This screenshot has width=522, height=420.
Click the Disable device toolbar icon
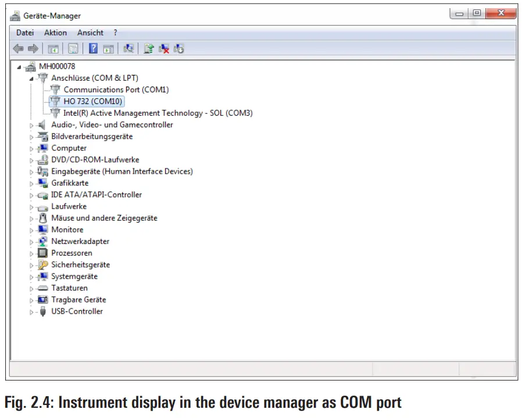pyautogui.click(x=178, y=48)
